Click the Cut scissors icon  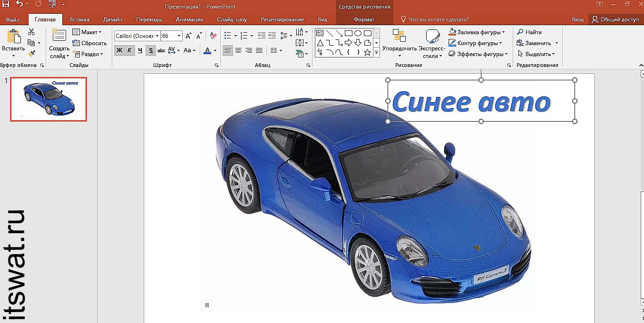(x=31, y=32)
